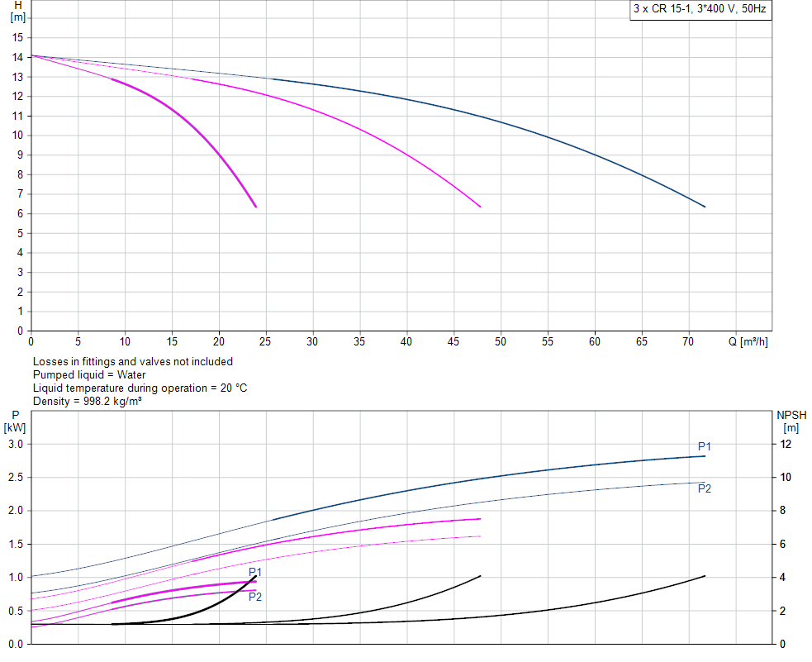Click the blue P2 label at right
Image resolution: width=812 pixels, height=662 pixels.
(x=705, y=488)
